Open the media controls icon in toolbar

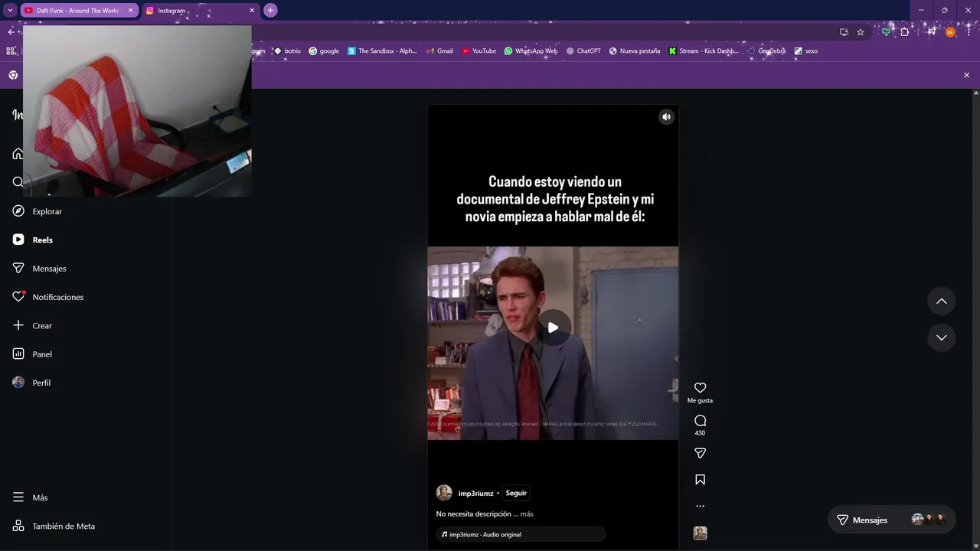pos(932,32)
